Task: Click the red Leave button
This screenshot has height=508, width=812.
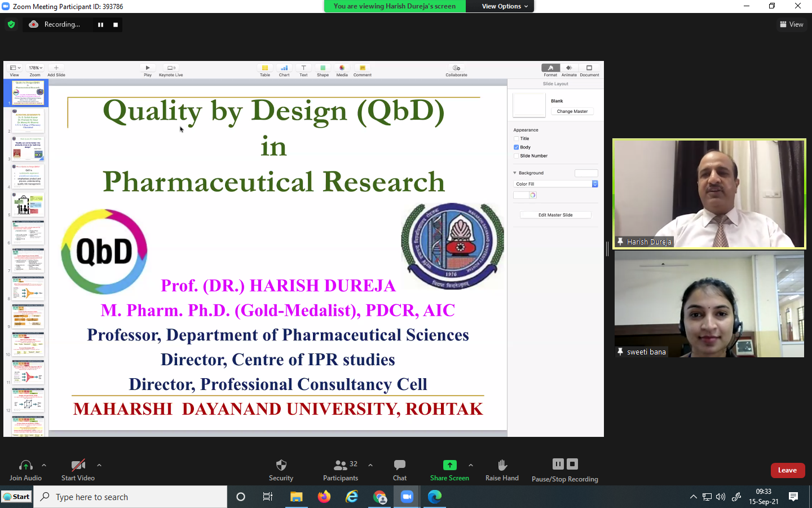Action: 788,470
